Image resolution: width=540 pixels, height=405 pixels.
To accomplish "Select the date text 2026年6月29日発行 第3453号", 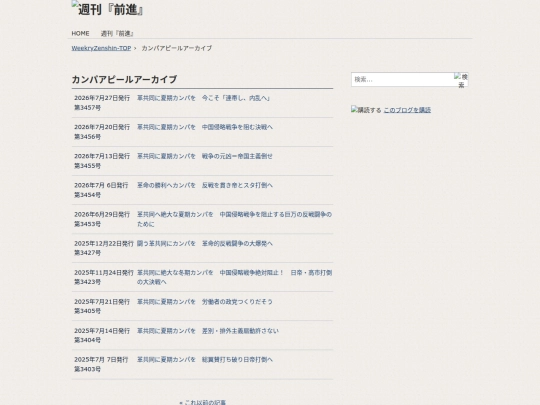I will pyautogui.click(x=102, y=219).
